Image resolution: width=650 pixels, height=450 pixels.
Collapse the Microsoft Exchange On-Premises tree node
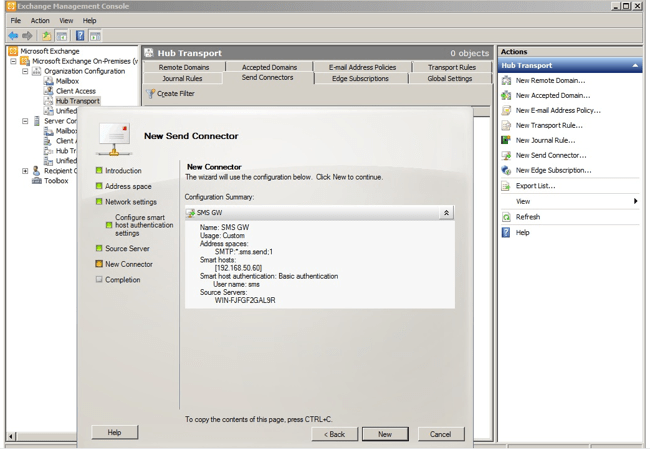(13, 61)
